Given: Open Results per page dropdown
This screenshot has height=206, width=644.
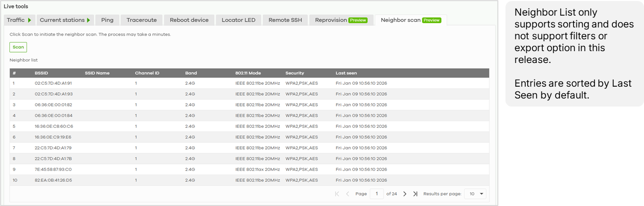Looking at the screenshot, I should click(x=475, y=194).
